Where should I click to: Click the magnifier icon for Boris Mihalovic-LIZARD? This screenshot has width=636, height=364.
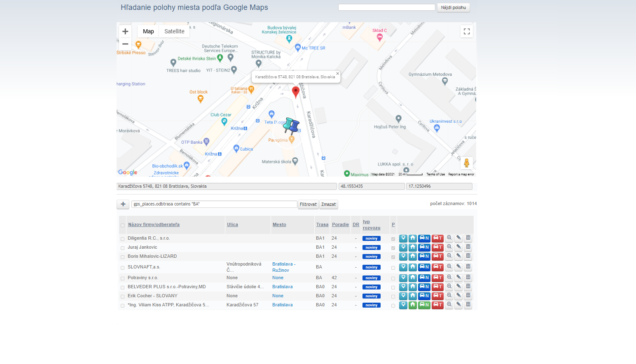(449, 257)
